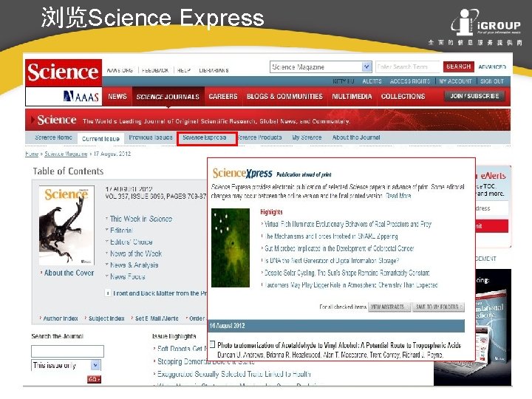Screen dimensions: 532x399
Task: Click the Science Magazine breadcrumb link
Action: click(66, 154)
